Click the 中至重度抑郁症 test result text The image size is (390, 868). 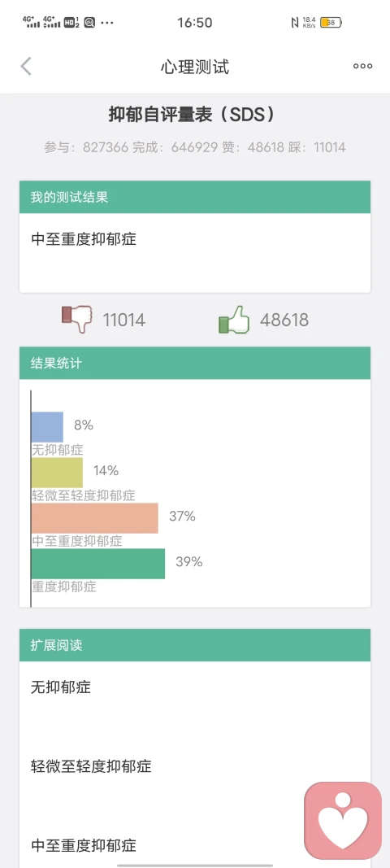tap(84, 239)
